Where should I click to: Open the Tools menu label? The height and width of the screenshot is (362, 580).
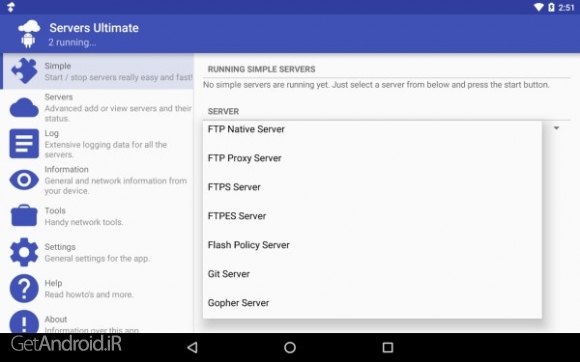(x=55, y=210)
